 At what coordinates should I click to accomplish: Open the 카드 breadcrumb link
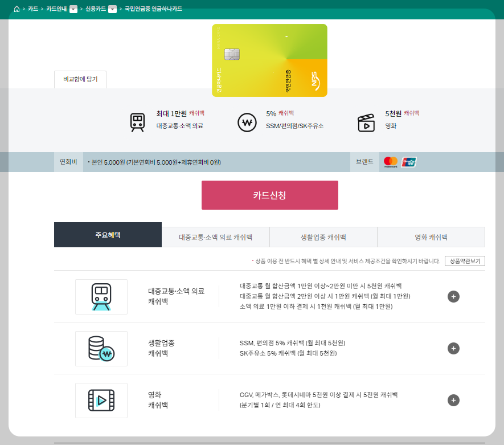pyautogui.click(x=33, y=9)
